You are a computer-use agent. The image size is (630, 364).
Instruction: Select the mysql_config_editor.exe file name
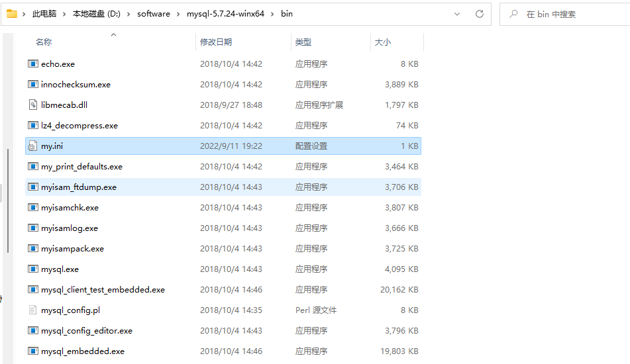pyautogui.click(x=86, y=330)
